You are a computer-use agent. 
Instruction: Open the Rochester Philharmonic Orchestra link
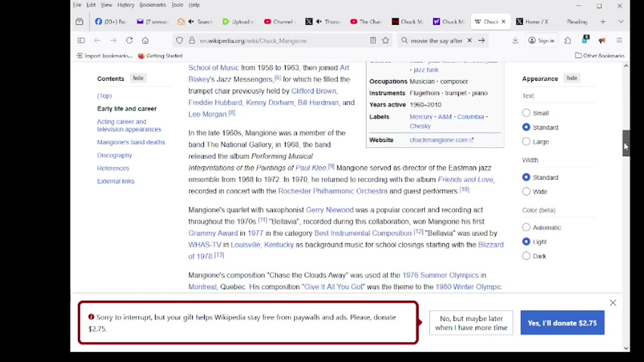333,191
